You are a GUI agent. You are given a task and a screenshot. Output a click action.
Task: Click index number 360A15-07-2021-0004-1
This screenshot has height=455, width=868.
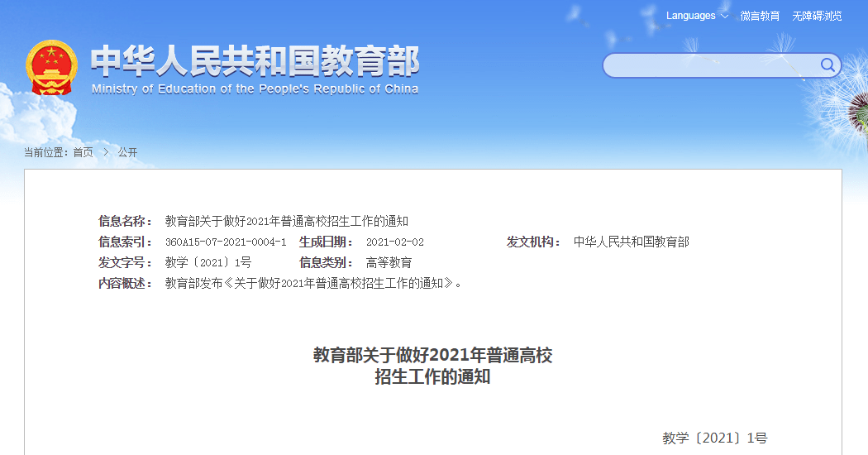tap(226, 242)
